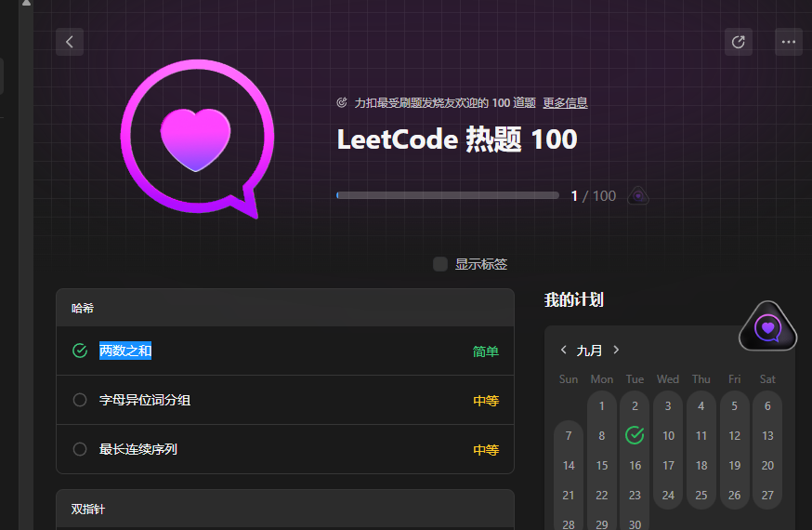Image resolution: width=812 pixels, height=530 pixels.
Task: Open the three-dots more options menu
Action: coord(788,42)
